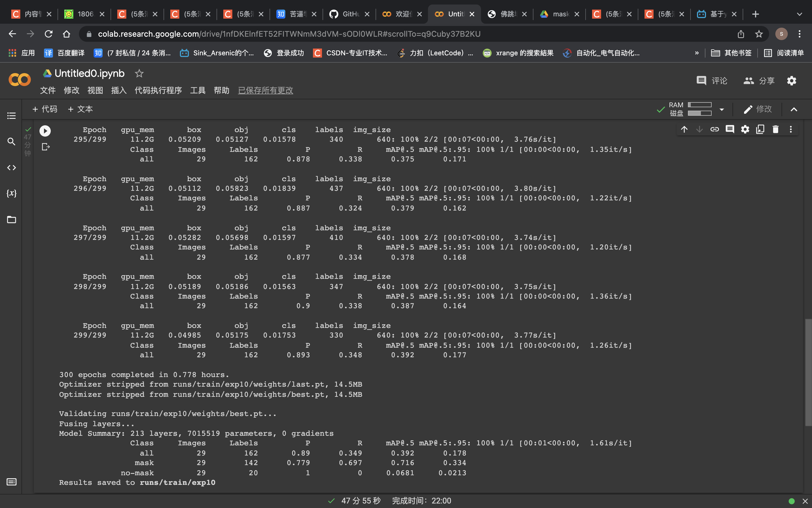Open 评论 comments panel
Image resolution: width=812 pixels, height=508 pixels.
tap(712, 81)
